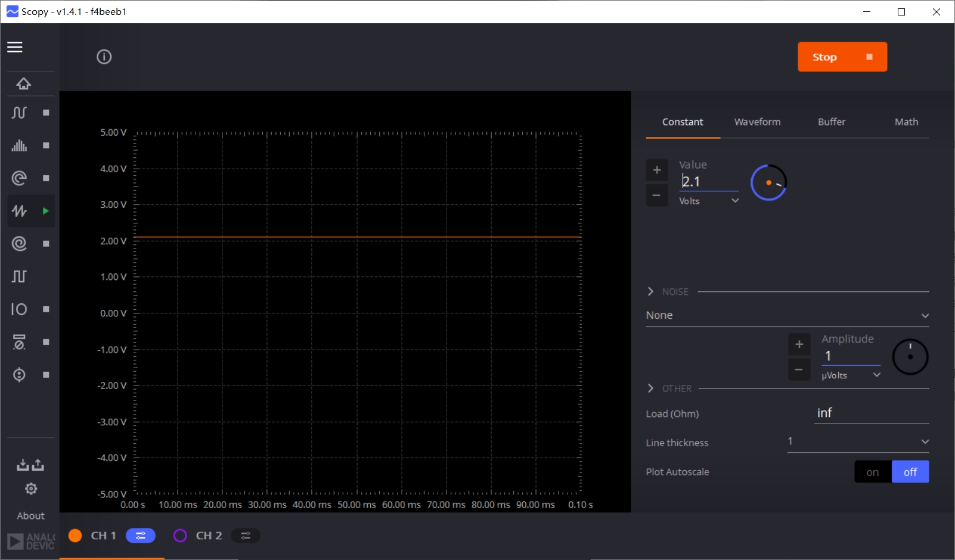Open the Pattern Generator instrument icon
The height and width of the screenshot is (560, 955).
pos(19,276)
